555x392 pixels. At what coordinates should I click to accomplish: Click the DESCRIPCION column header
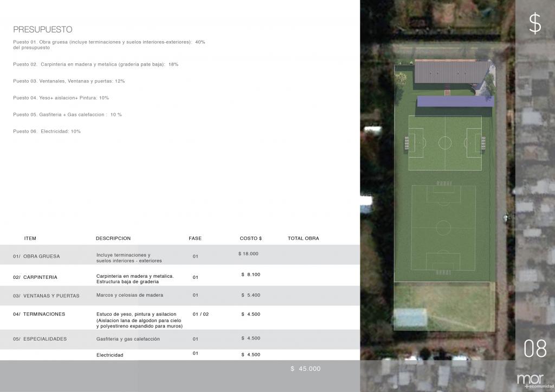point(113,238)
